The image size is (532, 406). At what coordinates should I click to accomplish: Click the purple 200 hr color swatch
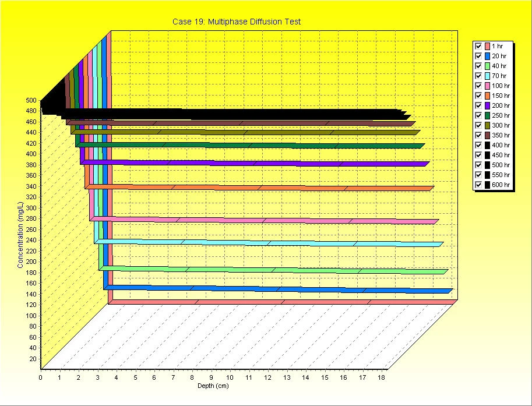pyautogui.click(x=487, y=105)
